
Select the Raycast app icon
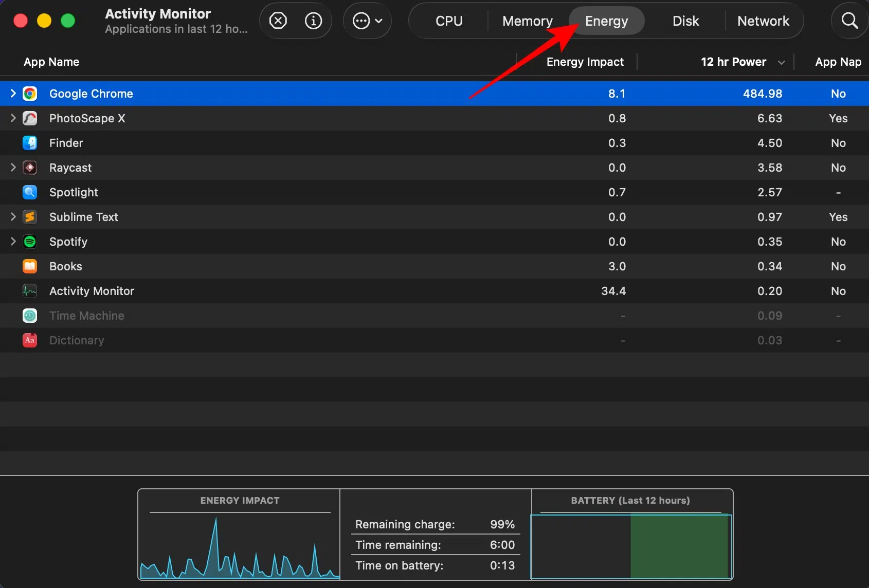(30, 168)
